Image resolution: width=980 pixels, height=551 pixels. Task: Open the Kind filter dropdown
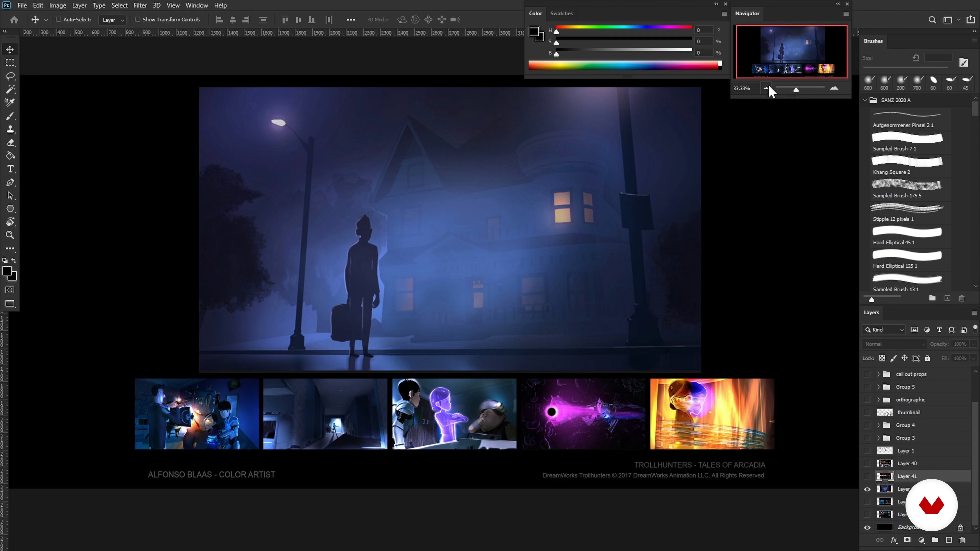(884, 330)
